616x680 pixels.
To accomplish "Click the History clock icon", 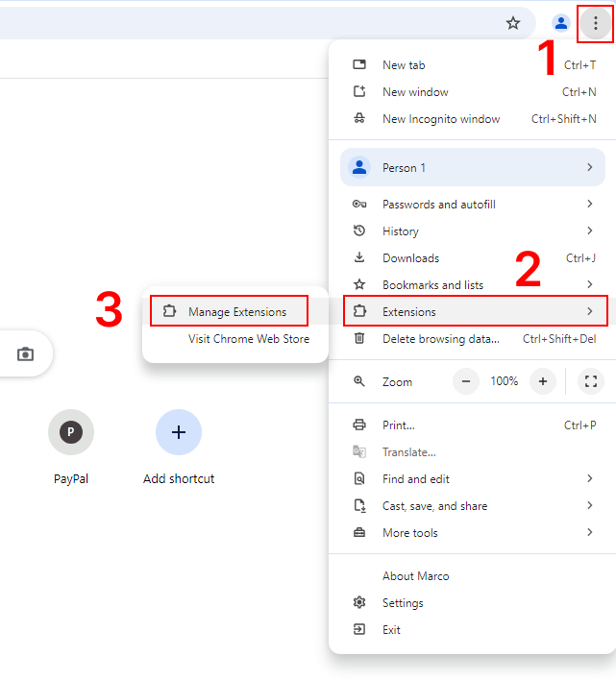I will pos(359,231).
